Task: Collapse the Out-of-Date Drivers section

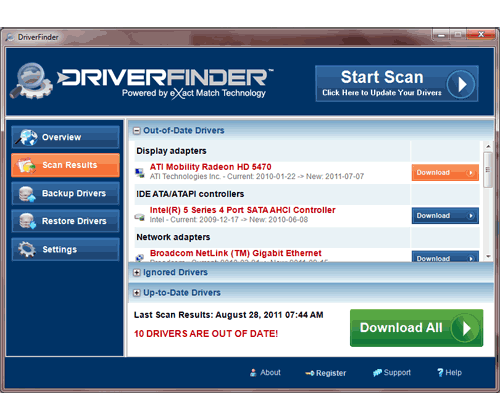Action: point(137,131)
